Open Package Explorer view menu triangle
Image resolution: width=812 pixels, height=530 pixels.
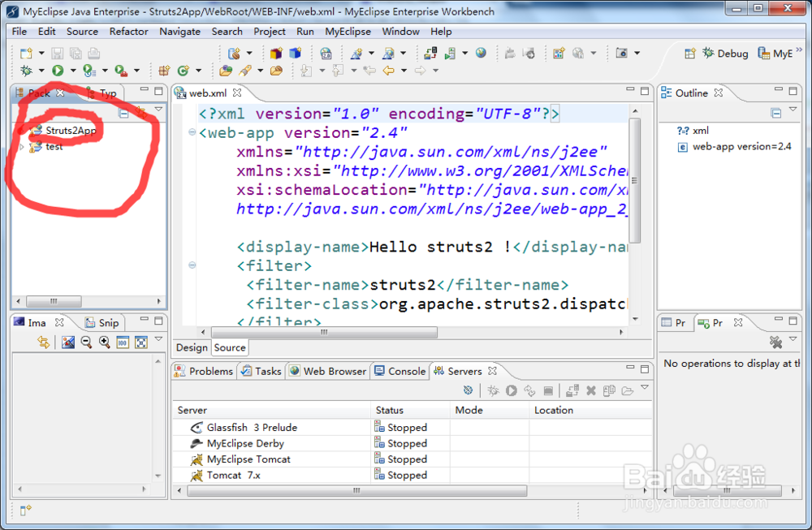click(x=159, y=110)
